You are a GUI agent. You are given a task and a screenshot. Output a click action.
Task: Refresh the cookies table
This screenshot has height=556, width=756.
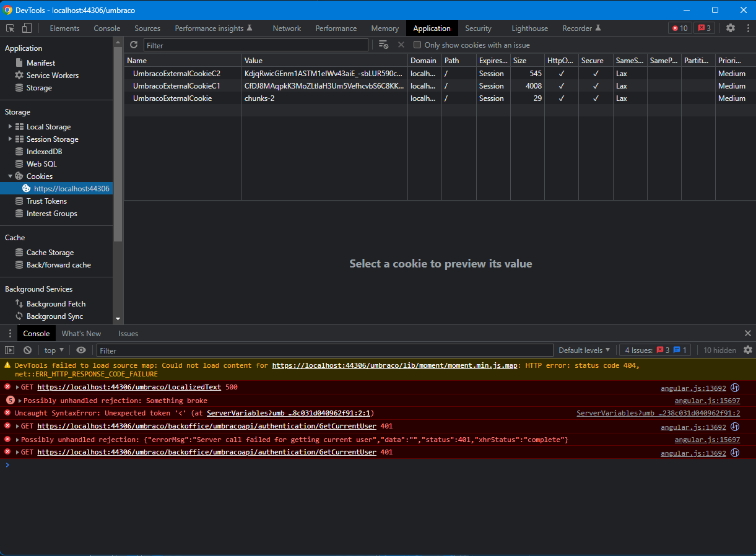(x=134, y=45)
